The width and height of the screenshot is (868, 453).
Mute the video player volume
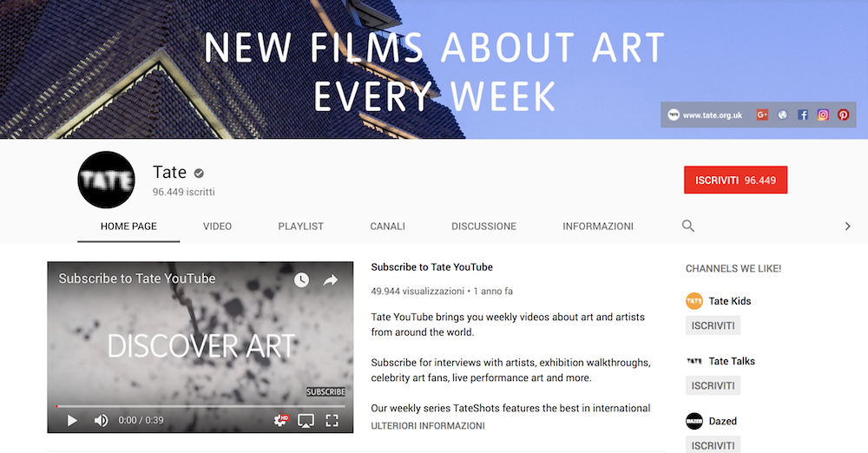(x=101, y=420)
